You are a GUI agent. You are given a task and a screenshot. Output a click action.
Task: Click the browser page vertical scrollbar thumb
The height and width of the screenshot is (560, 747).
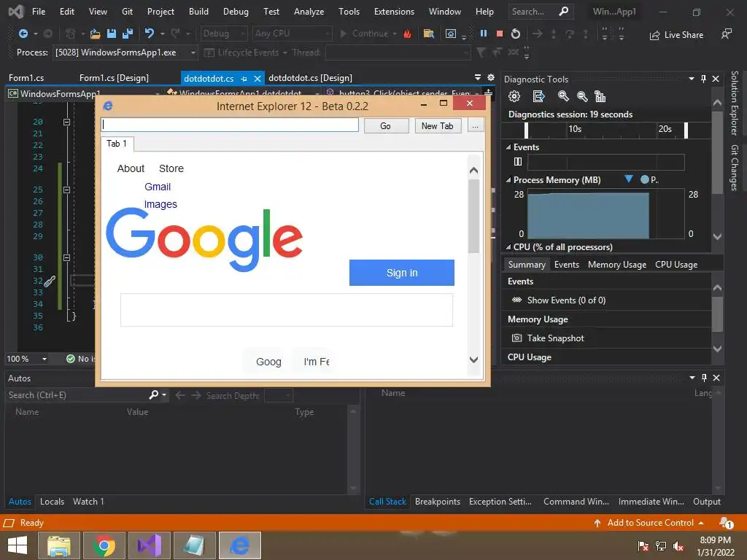[473, 216]
